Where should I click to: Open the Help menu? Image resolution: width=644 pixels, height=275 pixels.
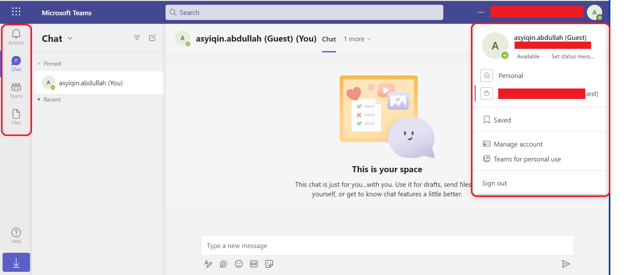(16, 236)
